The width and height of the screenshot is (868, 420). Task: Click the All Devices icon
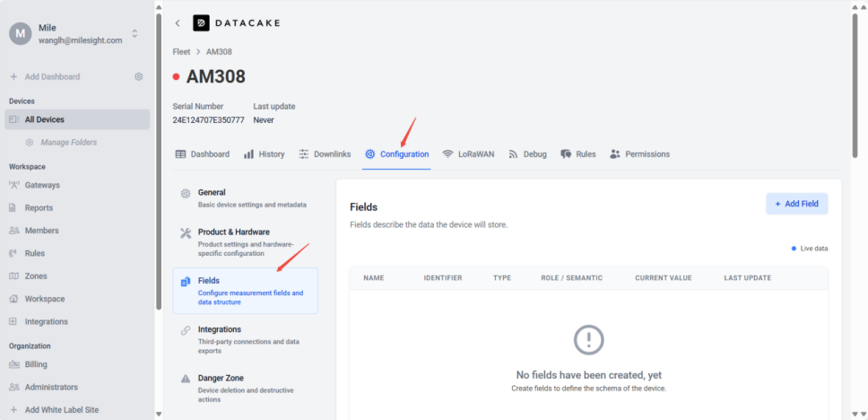pos(14,119)
